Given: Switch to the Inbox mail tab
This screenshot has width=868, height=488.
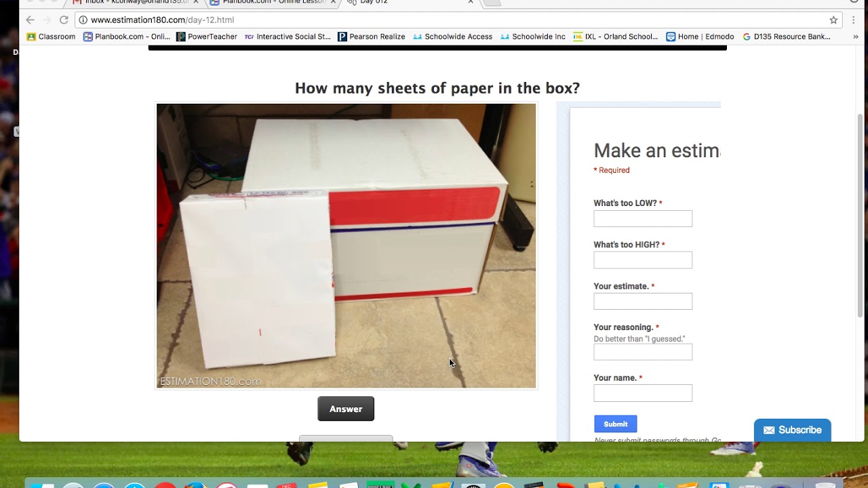Looking at the screenshot, I should [136, 3].
